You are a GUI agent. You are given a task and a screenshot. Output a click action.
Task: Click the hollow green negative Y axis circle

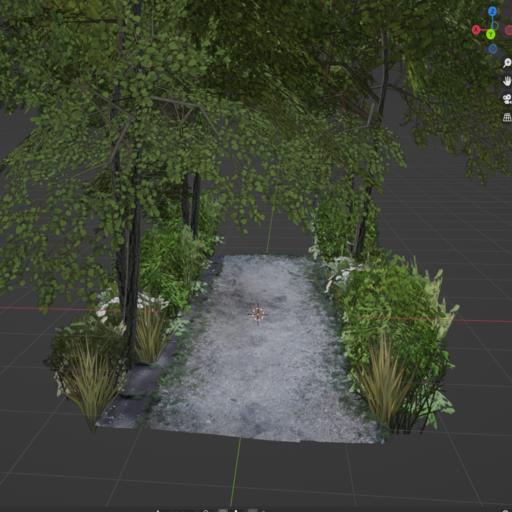pos(495,26)
